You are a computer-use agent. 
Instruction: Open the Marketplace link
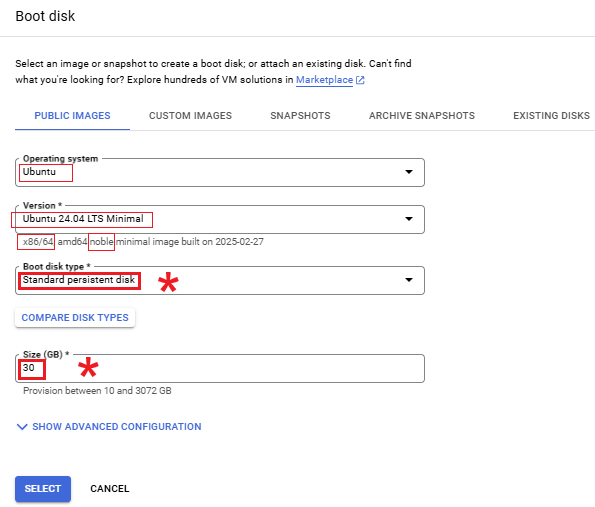point(324,80)
